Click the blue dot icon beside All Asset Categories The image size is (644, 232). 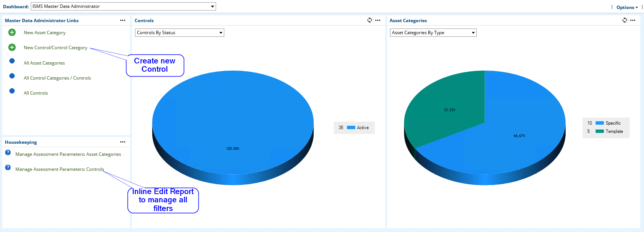[12, 61]
